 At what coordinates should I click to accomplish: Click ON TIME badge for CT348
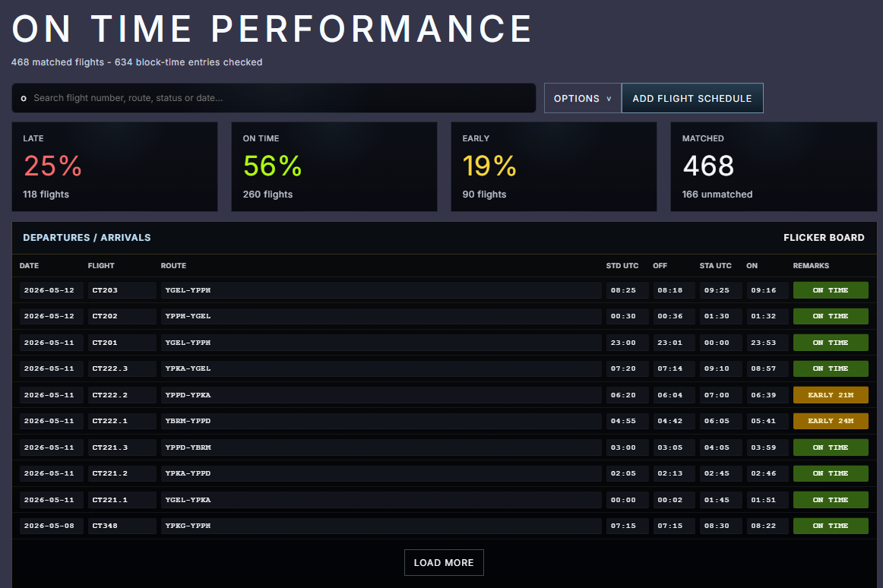coord(831,526)
